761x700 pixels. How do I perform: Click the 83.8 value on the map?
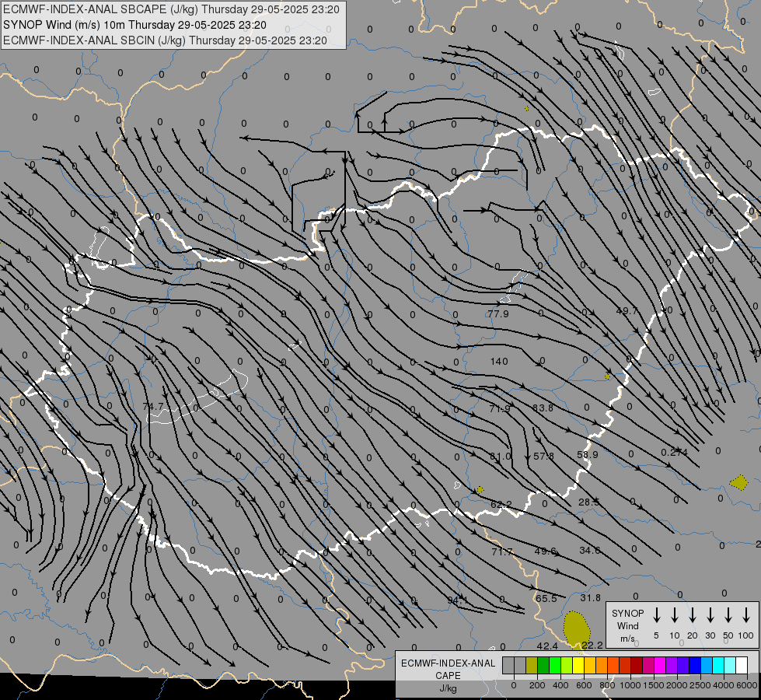tap(543, 408)
